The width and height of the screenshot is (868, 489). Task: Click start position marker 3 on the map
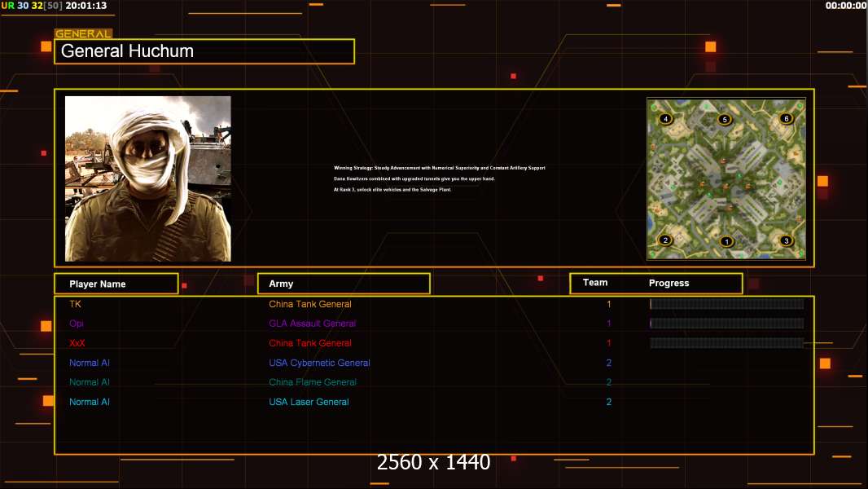pyautogui.click(x=786, y=240)
